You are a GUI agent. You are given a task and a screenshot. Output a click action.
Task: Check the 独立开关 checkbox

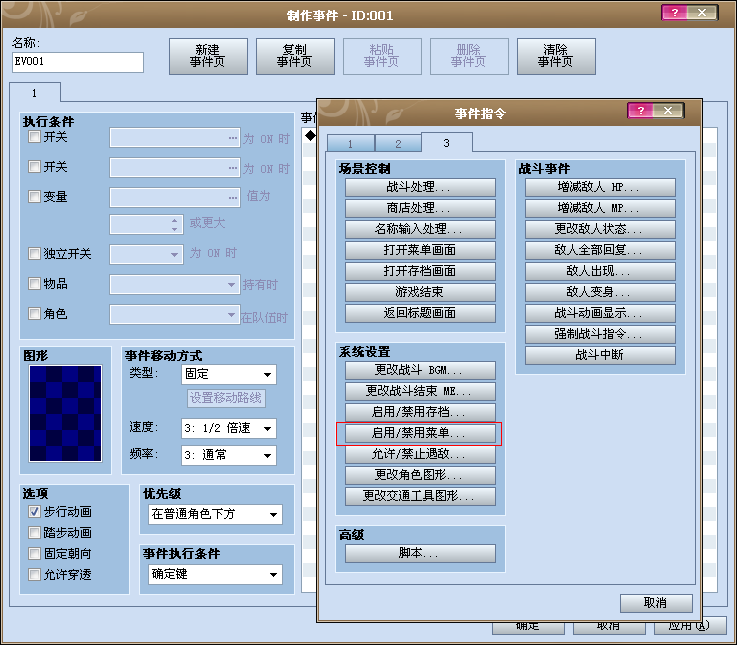34,254
